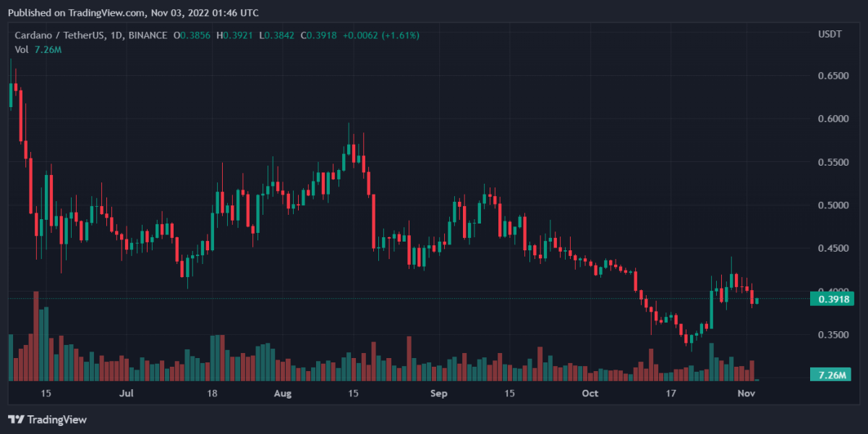Click the tallest red volume bar in June
This screenshot has width=868, height=434.
click(36, 336)
